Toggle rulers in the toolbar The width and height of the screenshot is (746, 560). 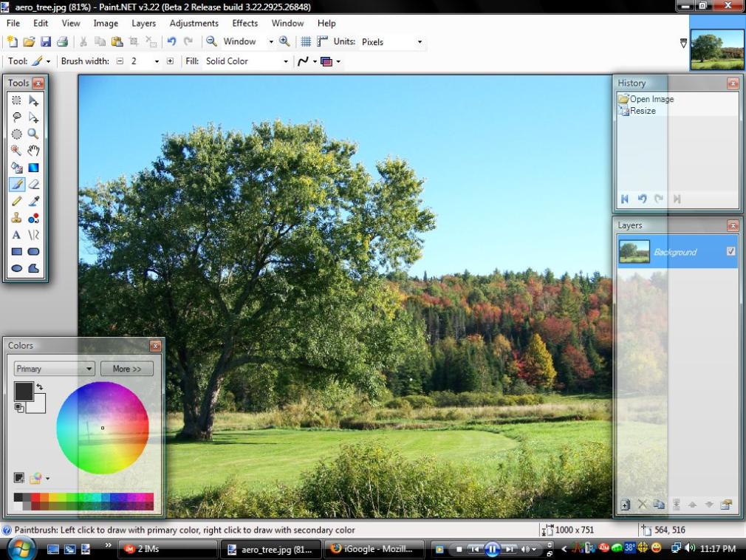click(323, 42)
